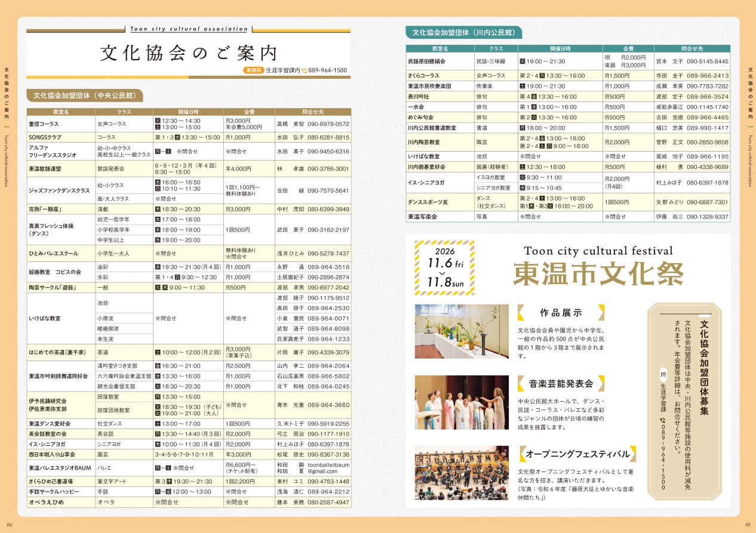Click the 月 day marker in 川内公民館書道教室 row
The image size is (756, 533).
(523, 128)
